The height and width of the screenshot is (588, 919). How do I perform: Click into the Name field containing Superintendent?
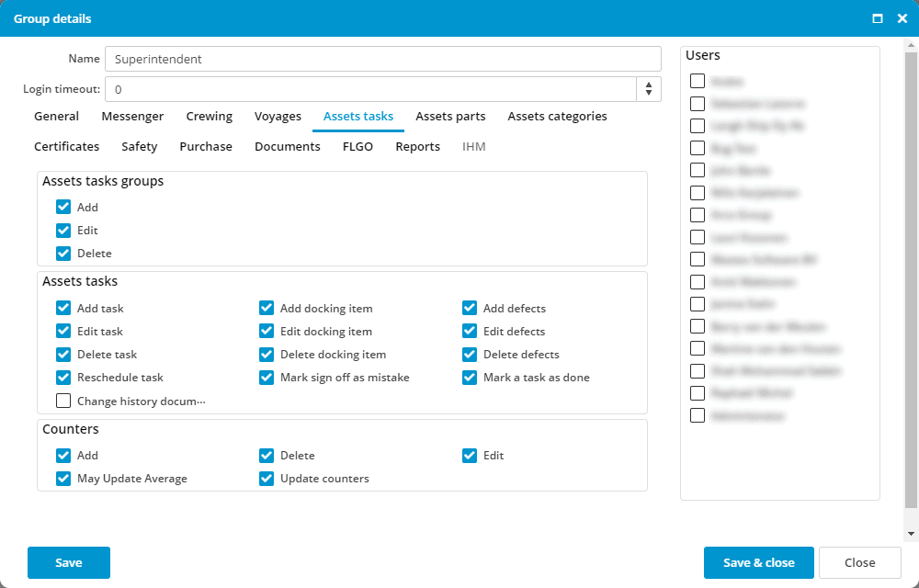click(x=382, y=59)
